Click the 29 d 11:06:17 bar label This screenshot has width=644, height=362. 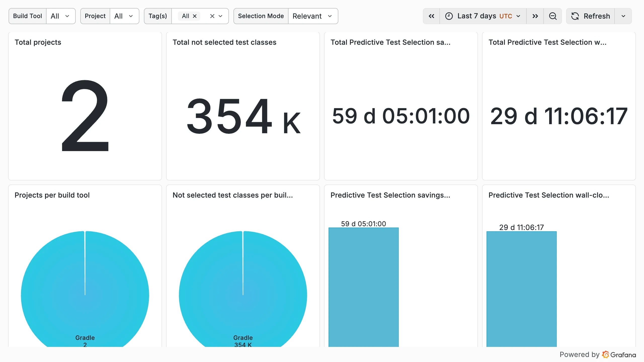point(521,228)
